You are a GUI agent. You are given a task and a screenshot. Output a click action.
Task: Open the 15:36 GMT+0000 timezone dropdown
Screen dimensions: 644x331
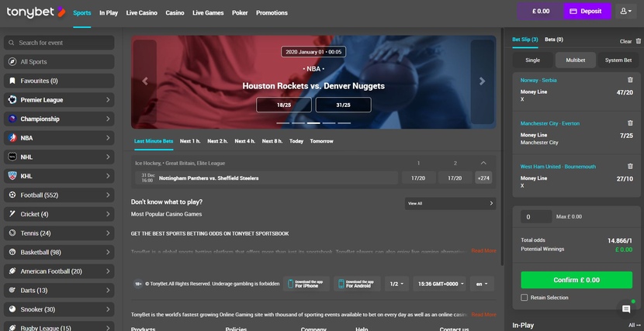coord(439,284)
